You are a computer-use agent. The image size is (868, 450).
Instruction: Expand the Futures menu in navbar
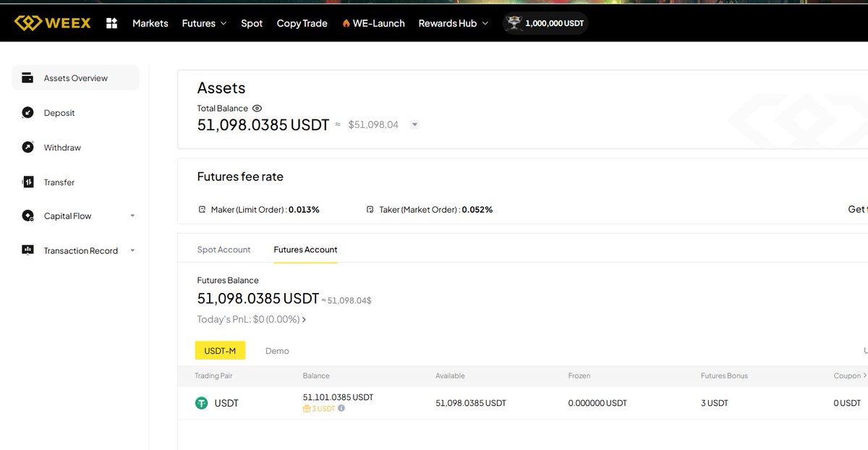[x=224, y=23]
